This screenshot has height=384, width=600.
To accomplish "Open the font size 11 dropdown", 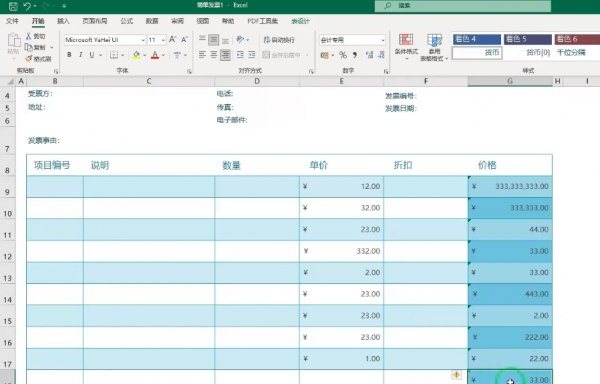I will 163,40.
